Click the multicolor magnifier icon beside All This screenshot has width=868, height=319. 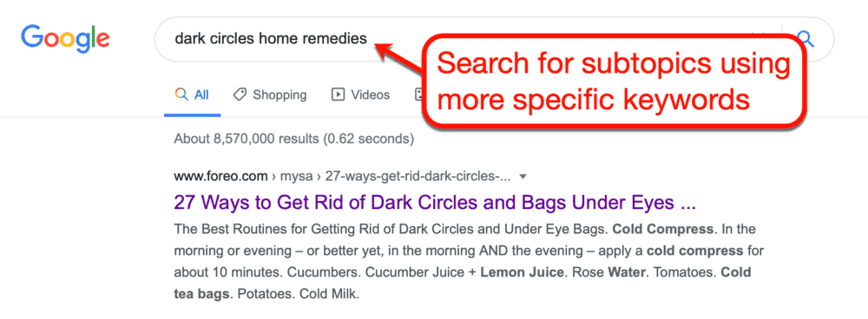181,94
